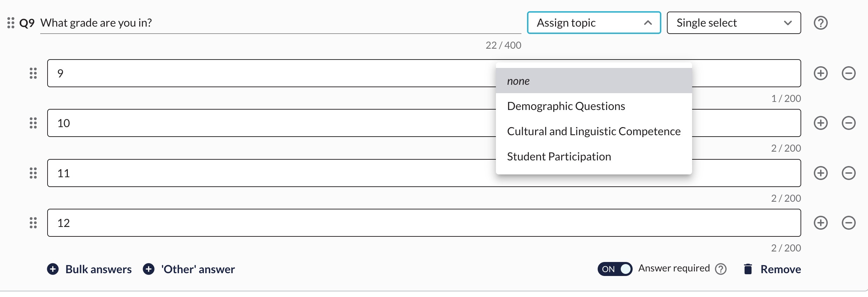Viewport: 868px width, 297px height.
Task: Open the Single select type dropdown
Action: tap(734, 23)
